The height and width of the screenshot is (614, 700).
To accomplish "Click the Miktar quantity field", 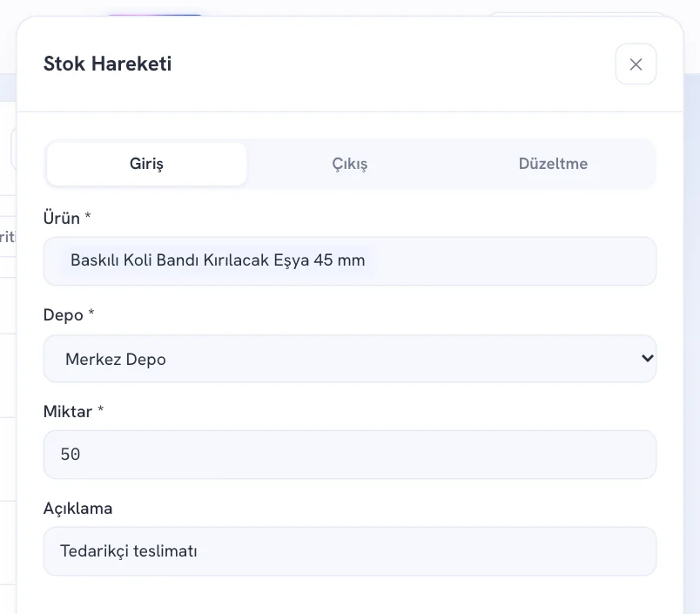I will [350, 455].
